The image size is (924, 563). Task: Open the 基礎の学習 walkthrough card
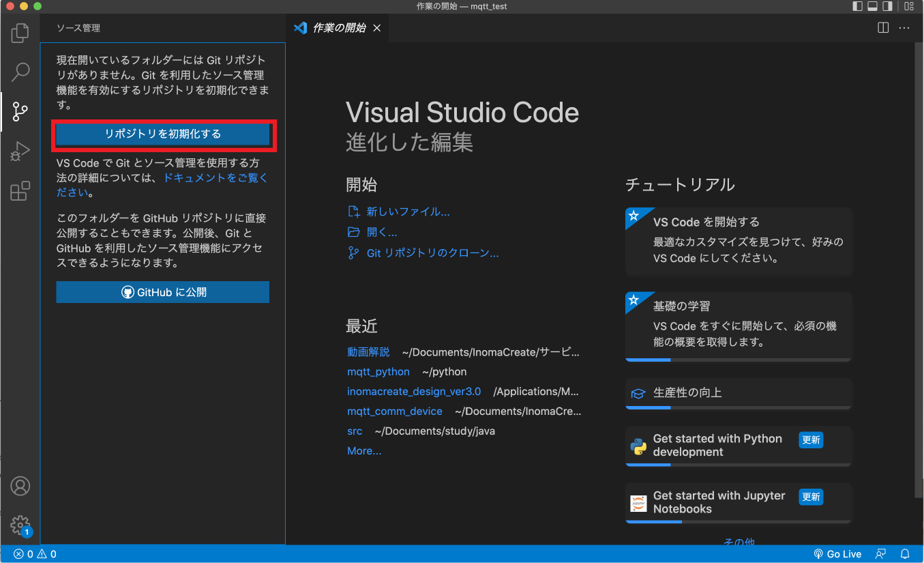point(739,326)
